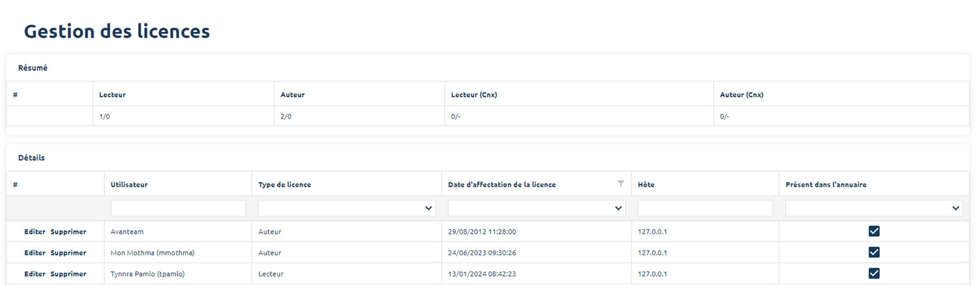This screenshot has width=980, height=286.
Task: Click the Présent dans l'annuaire column header
Action: (x=828, y=185)
